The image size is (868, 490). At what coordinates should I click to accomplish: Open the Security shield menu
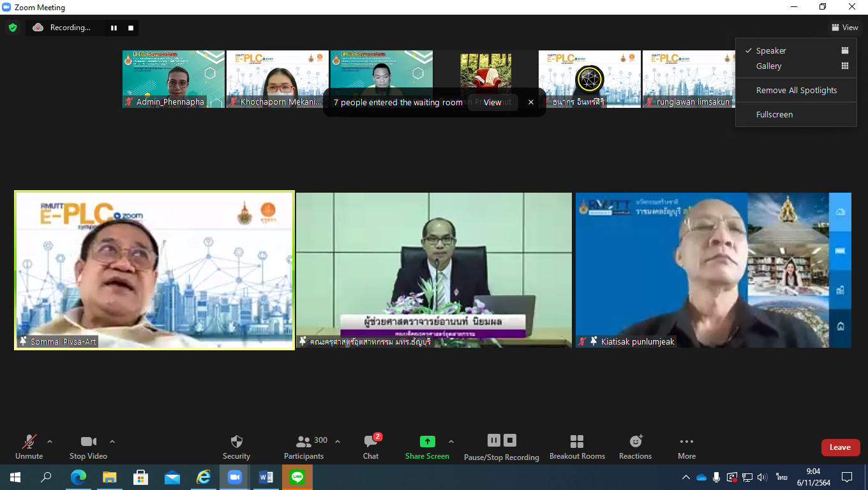click(x=236, y=447)
